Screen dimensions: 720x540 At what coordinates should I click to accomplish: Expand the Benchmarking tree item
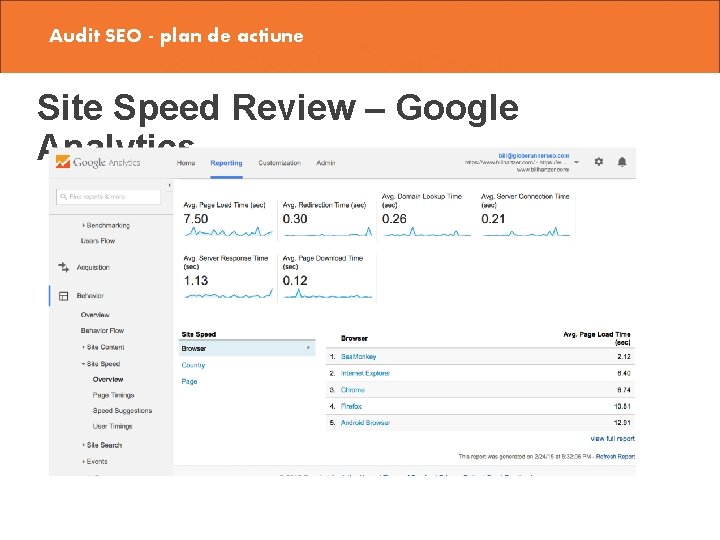(83, 225)
